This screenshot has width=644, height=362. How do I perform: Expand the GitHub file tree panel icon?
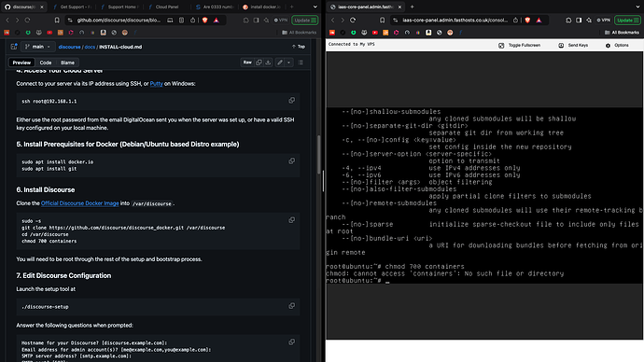[14, 47]
